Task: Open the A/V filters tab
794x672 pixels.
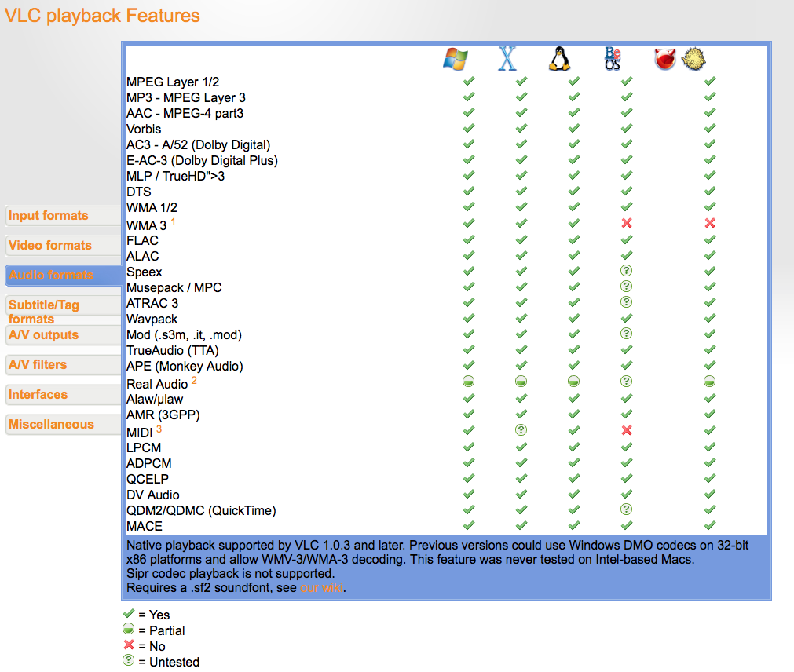Action: pyautogui.click(x=63, y=365)
